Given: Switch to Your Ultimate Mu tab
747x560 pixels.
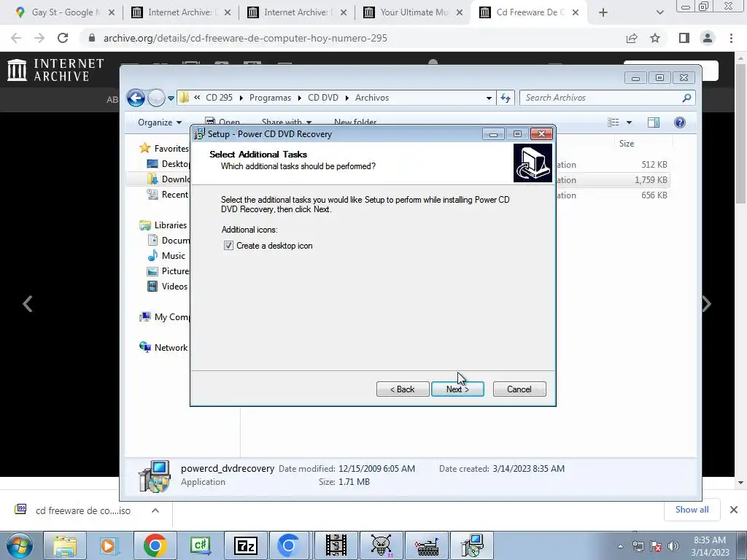Looking at the screenshot, I should point(413,12).
